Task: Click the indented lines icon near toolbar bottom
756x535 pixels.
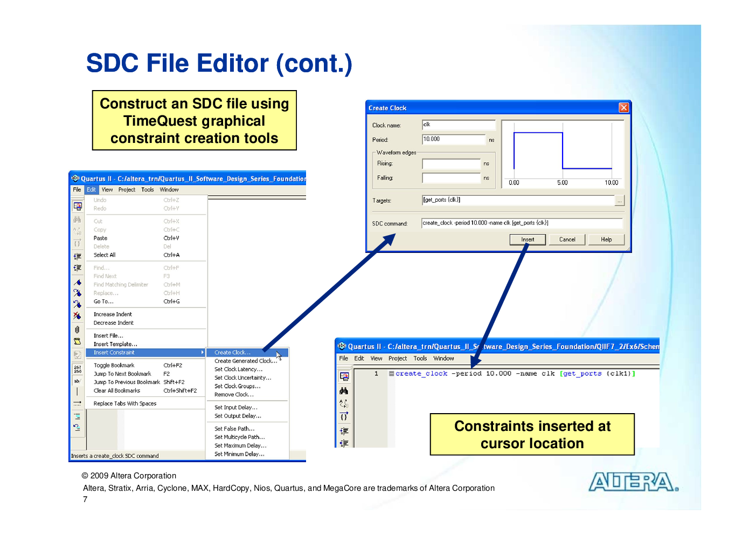Action: (78, 416)
